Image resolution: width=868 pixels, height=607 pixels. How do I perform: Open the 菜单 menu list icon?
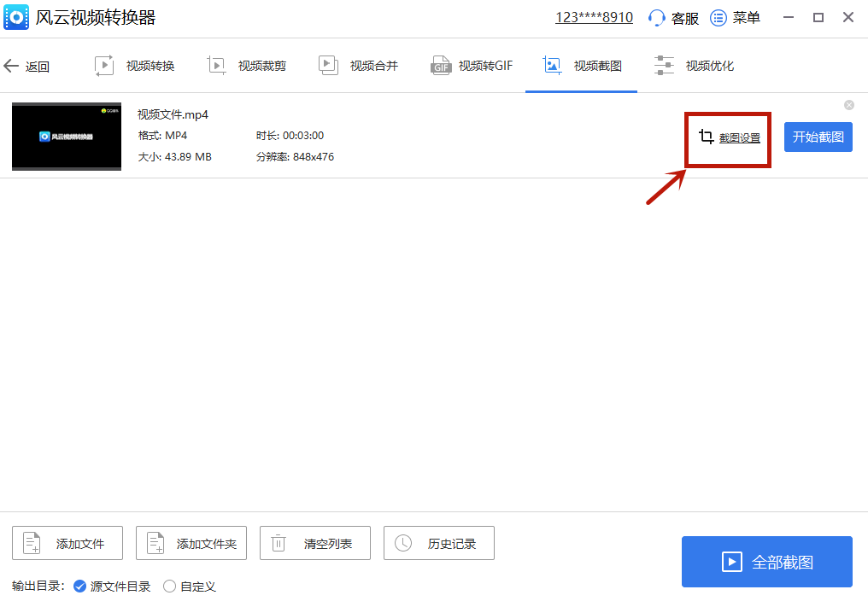718,18
